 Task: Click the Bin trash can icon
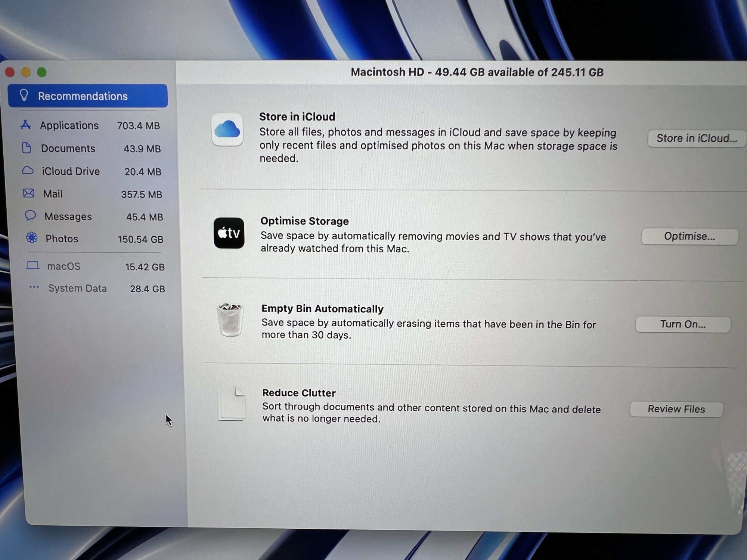pos(230,320)
